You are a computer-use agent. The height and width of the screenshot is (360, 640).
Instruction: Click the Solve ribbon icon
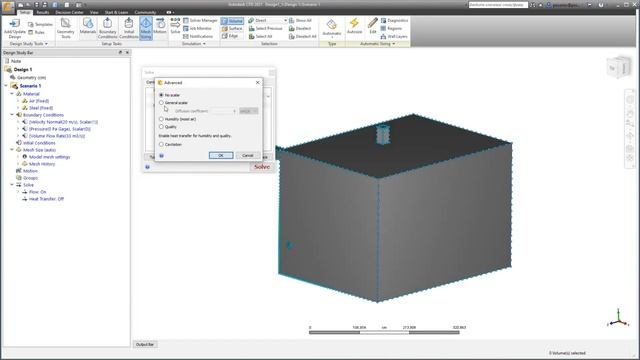[175, 26]
